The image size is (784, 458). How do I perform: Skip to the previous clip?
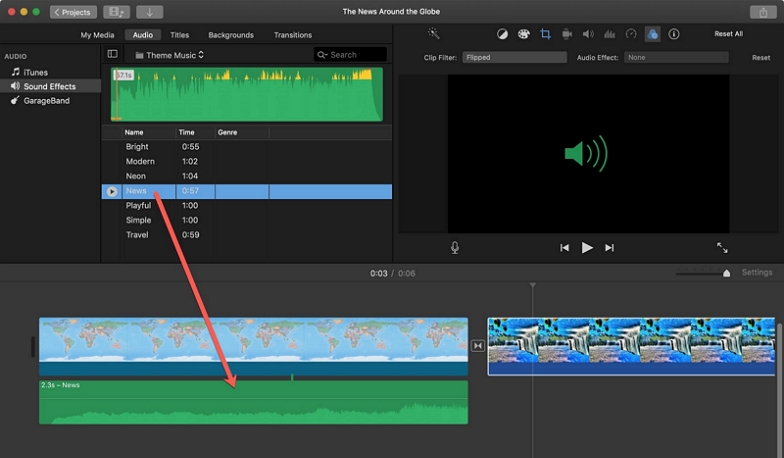point(564,248)
